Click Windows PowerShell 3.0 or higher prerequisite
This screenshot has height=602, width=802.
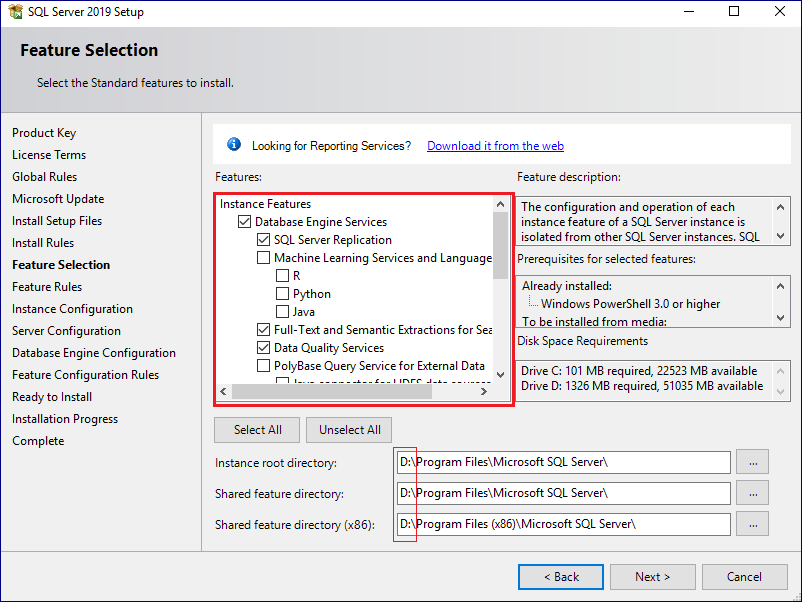coord(630,304)
